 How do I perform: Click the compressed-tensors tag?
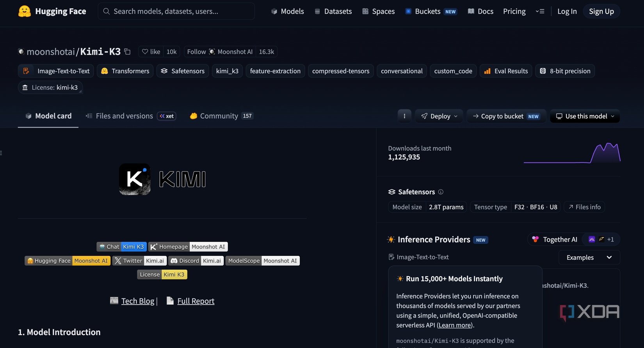pos(341,71)
